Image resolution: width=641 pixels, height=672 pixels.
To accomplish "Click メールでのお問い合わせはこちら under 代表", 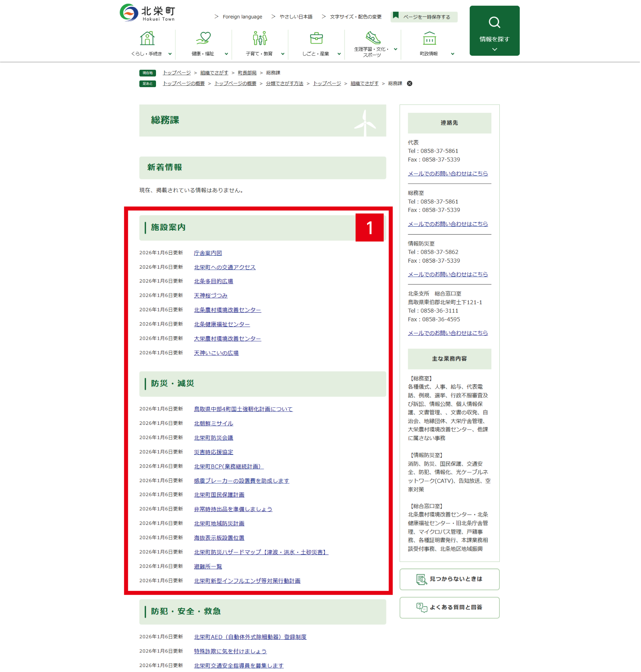I will [448, 173].
